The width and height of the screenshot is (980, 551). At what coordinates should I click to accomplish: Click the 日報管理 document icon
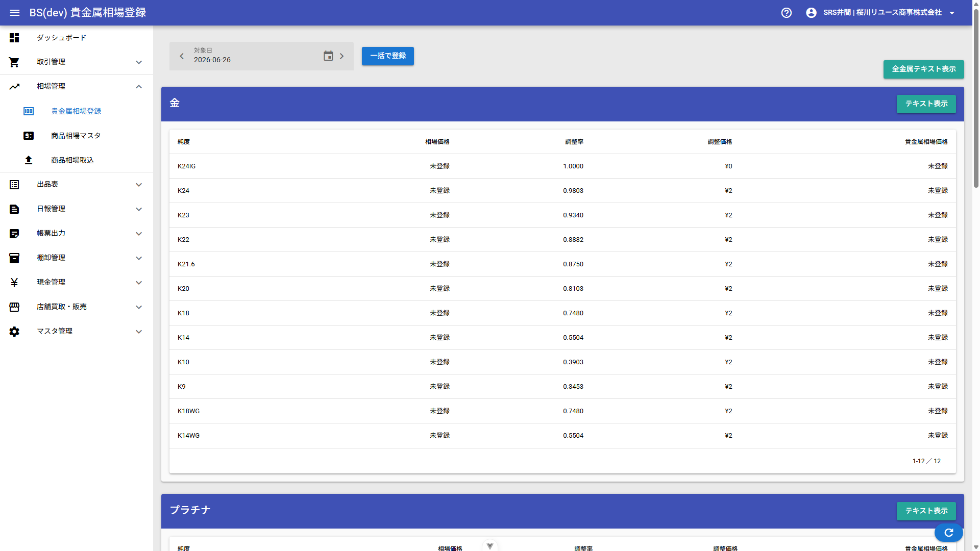click(14, 209)
